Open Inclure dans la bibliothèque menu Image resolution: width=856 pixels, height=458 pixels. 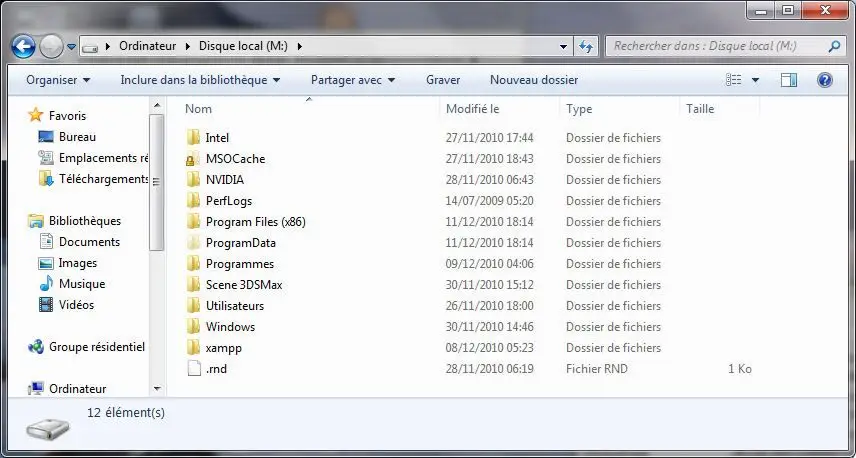tap(200, 80)
